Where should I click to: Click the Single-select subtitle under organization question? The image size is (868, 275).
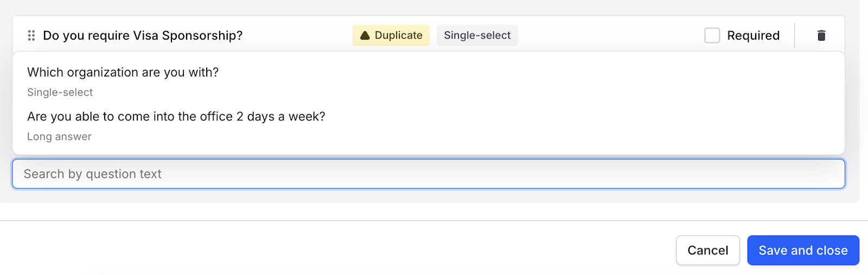pos(60,92)
